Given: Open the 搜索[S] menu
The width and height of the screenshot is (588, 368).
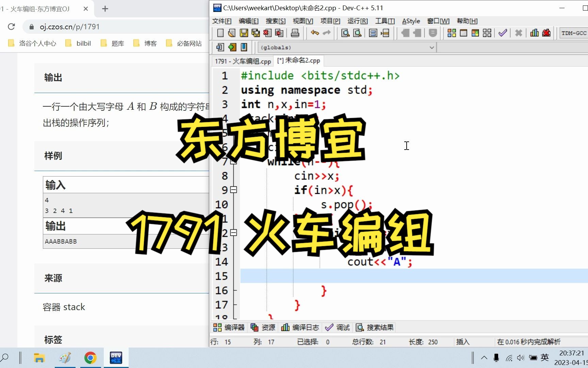Looking at the screenshot, I should 276,21.
